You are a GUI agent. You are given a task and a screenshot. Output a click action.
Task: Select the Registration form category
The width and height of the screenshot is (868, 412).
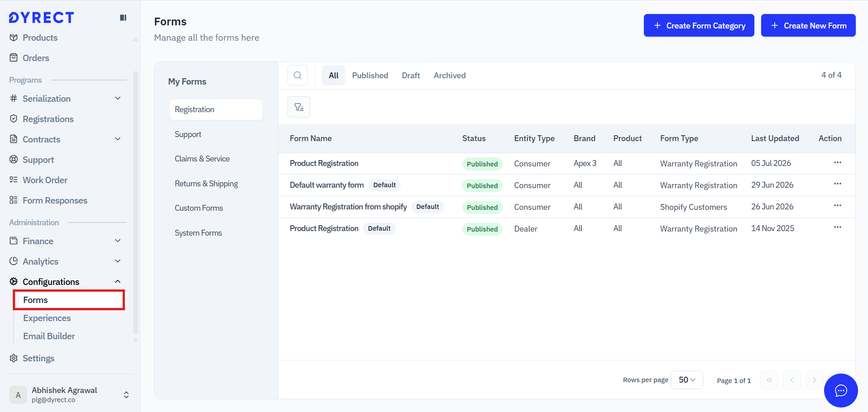pyautogui.click(x=216, y=109)
